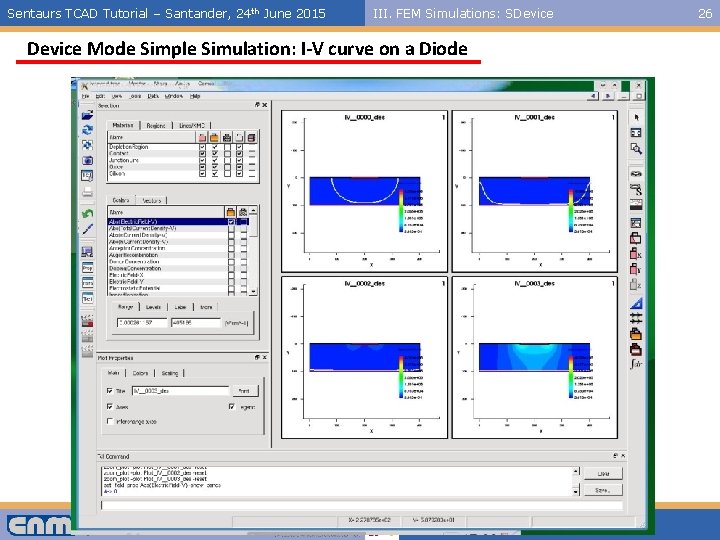Click the range maximum value field

tap(196, 323)
